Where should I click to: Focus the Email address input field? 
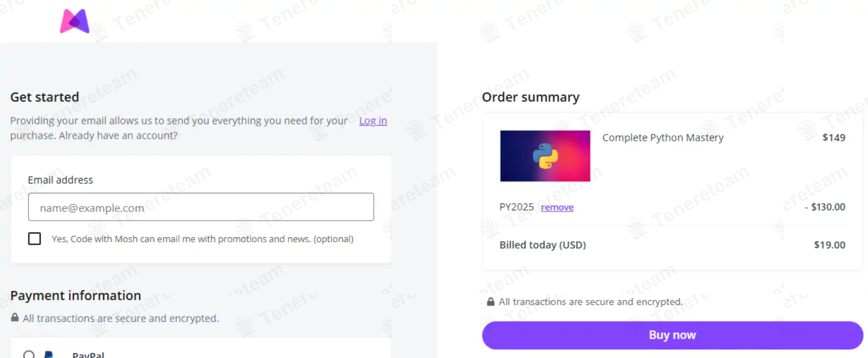(201, 207)
